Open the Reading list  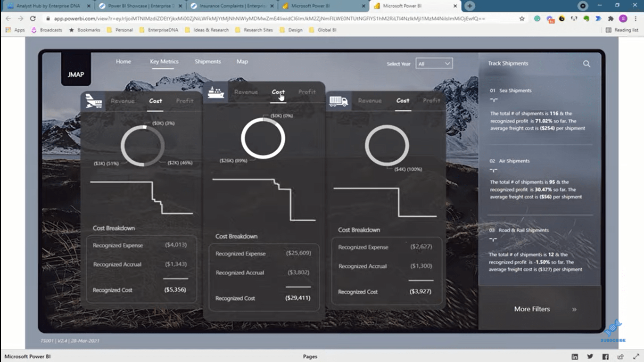click(x=622, y=30)
